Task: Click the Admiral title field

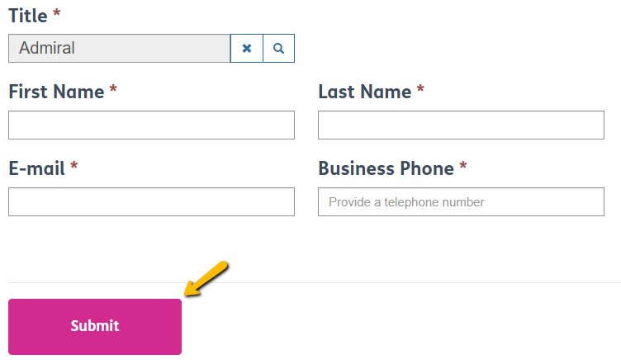Action: pos(119,49)
